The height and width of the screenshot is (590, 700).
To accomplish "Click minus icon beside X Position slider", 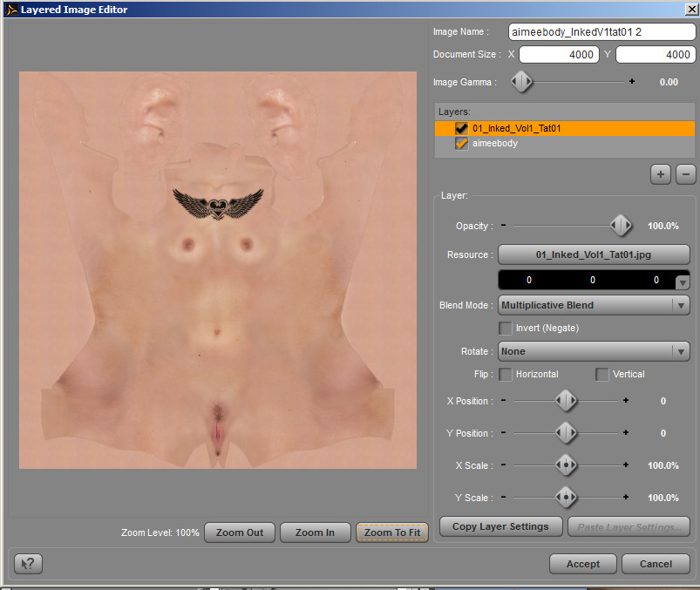I will pyautogui.click(x=503, y=400).
